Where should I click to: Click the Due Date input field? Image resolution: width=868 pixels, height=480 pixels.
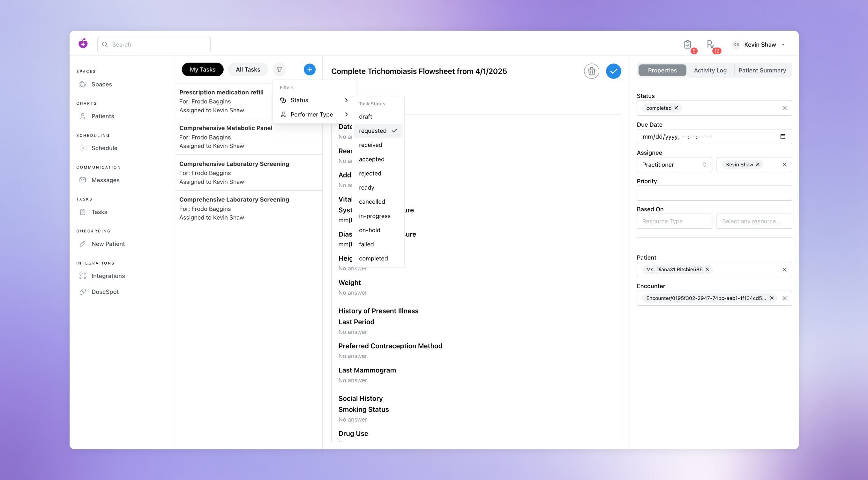[714, 137]
